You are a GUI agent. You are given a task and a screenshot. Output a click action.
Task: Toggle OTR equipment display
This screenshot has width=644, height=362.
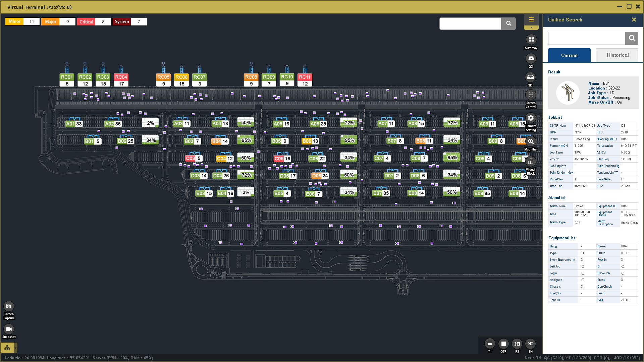(503, 344)
